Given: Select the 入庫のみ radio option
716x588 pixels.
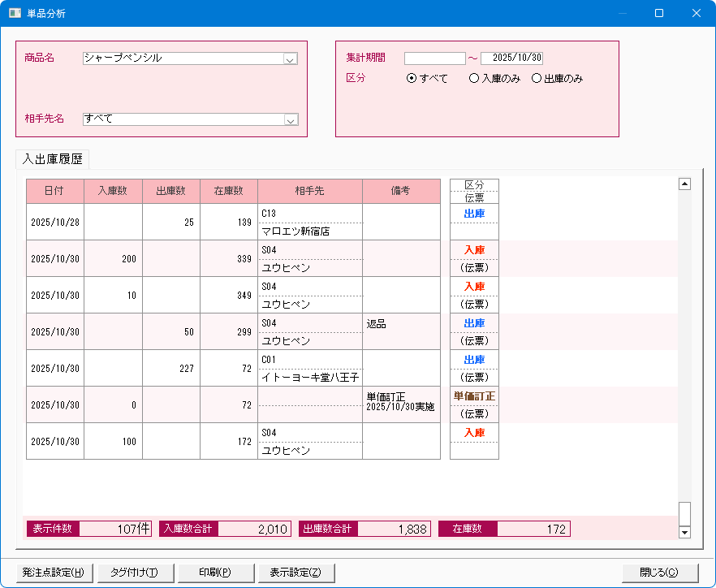Looking at the screenshot, I should click(474, 79).
